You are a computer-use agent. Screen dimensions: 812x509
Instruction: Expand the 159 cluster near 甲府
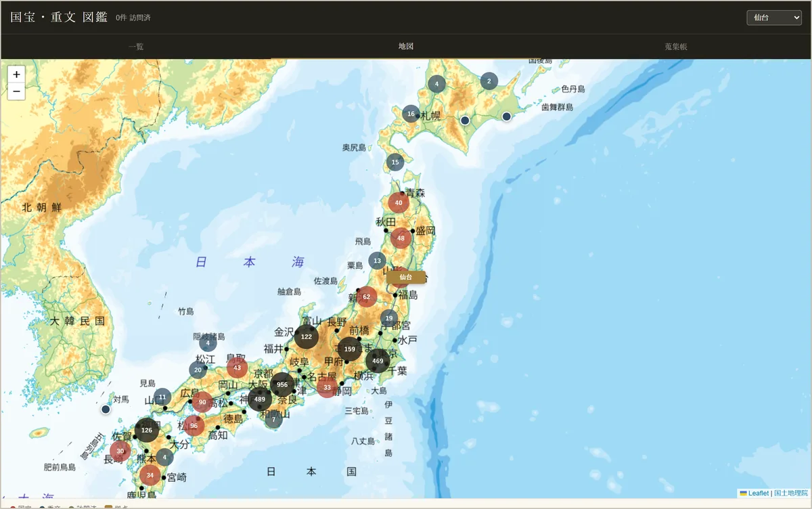[x=350, y=349]
